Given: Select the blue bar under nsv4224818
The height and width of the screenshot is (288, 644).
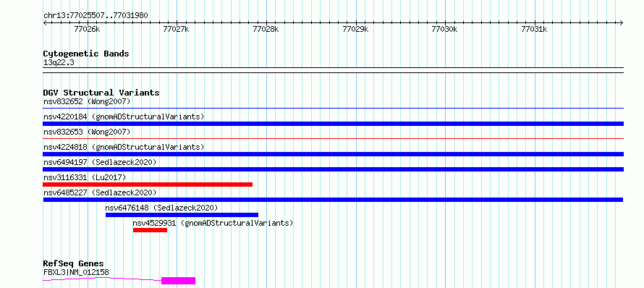Looking at the screenshot, I should [333, 154].
